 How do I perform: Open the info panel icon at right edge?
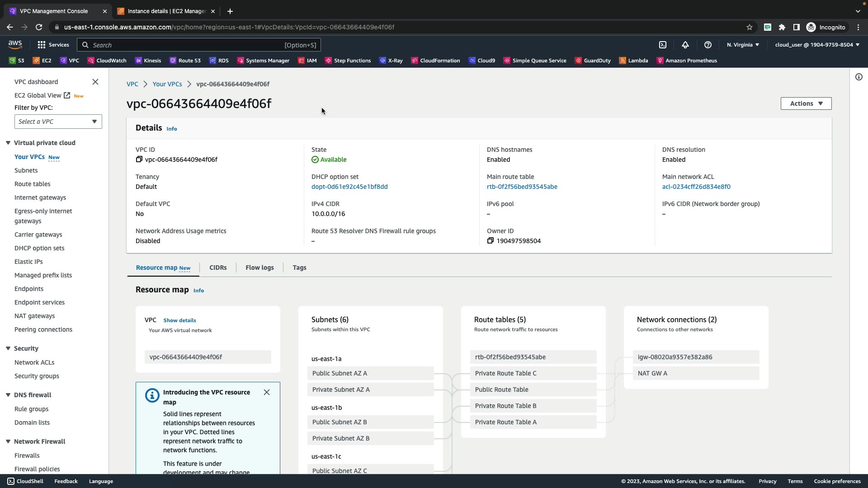tap(859, 77)
